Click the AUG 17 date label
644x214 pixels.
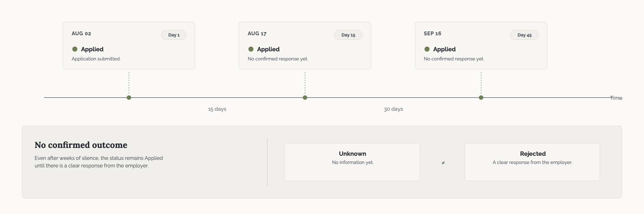coord(257,33)
